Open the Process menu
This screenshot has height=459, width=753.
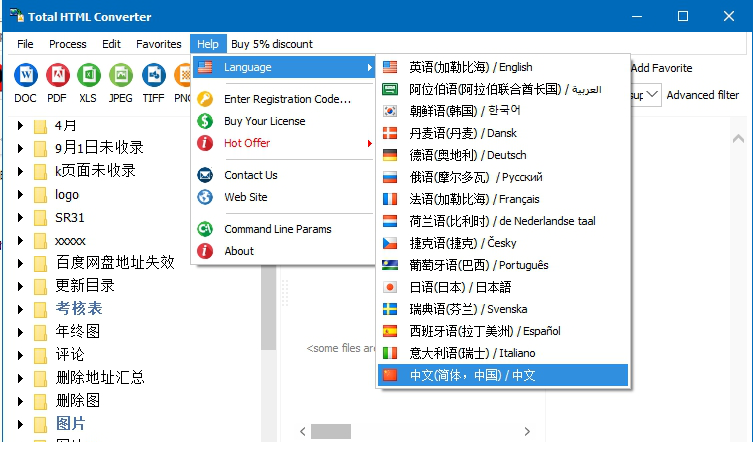pos(68,44)
